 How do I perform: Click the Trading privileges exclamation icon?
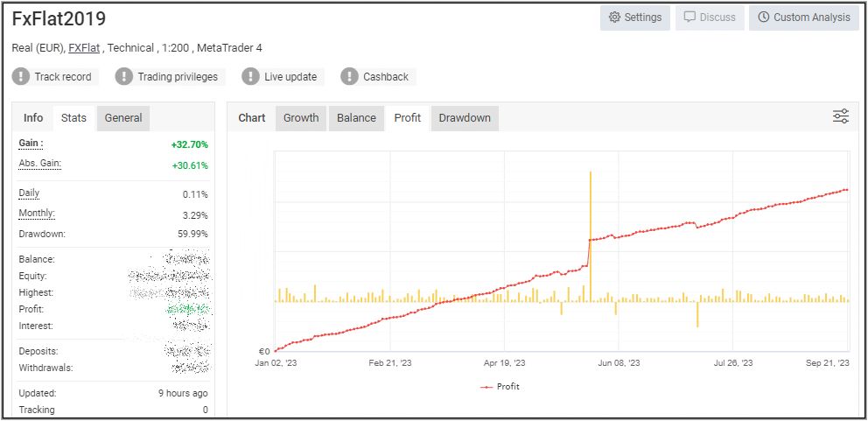click(x=124, y=77)
